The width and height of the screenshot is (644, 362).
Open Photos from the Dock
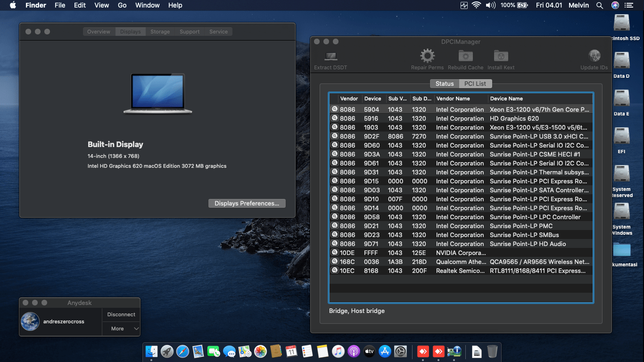click(x=260, y=351)
